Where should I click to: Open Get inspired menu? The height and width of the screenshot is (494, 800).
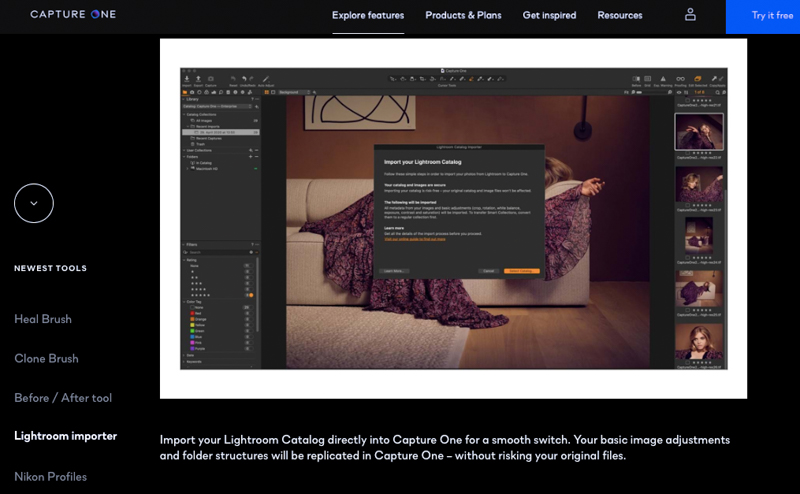(x=549, y=15)
